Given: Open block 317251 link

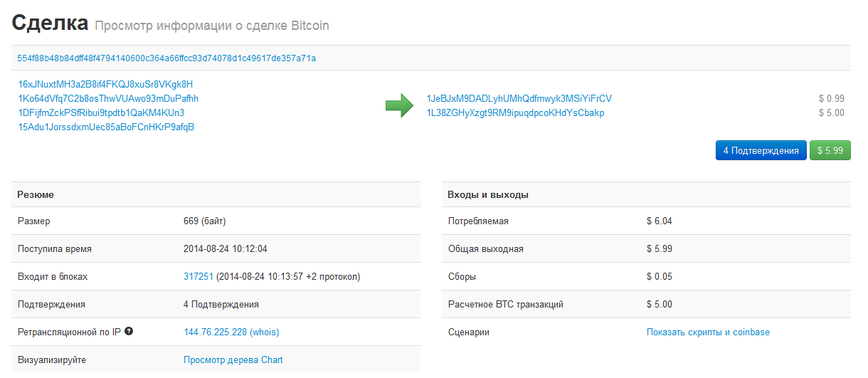Looking at the screenshot, I should [x=198, y=276].
